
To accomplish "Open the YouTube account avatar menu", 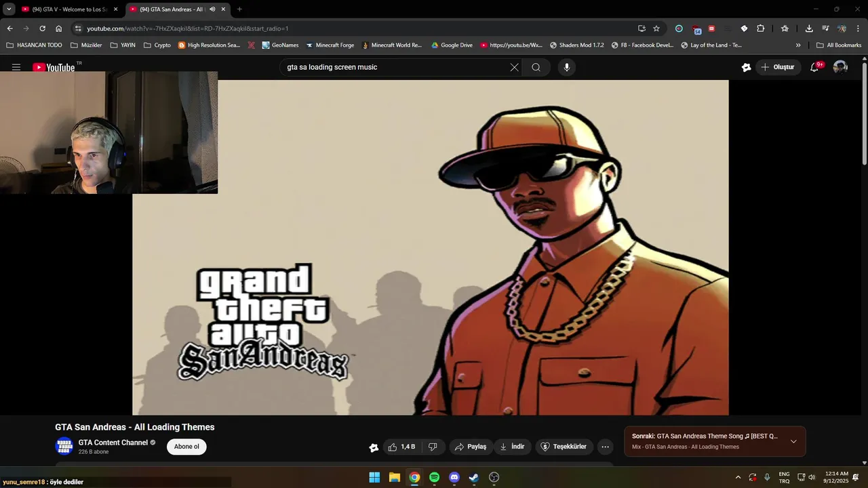I will pyautogui.click(x=840, y=67).
